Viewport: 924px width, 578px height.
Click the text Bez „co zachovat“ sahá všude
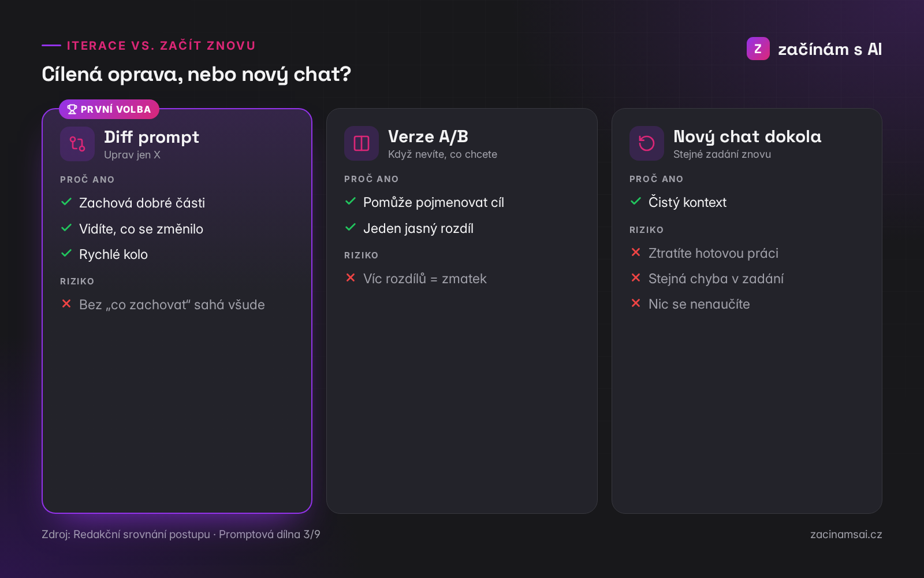pos(172,305)
